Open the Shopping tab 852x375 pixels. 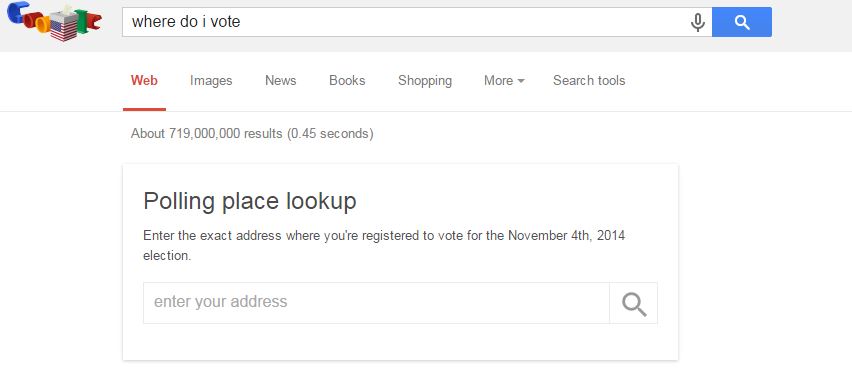425,80
